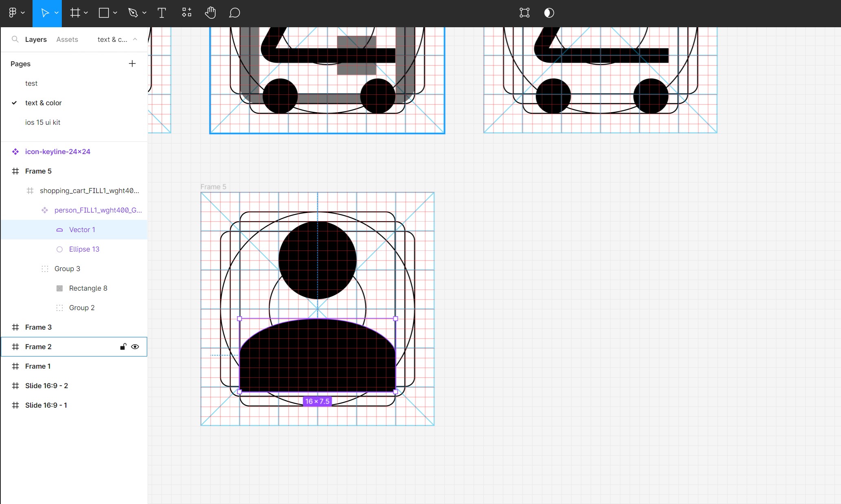The image size is (841, 504).
Task: Select the Ellipse 13 layer
Action: (x=84, y=249)
